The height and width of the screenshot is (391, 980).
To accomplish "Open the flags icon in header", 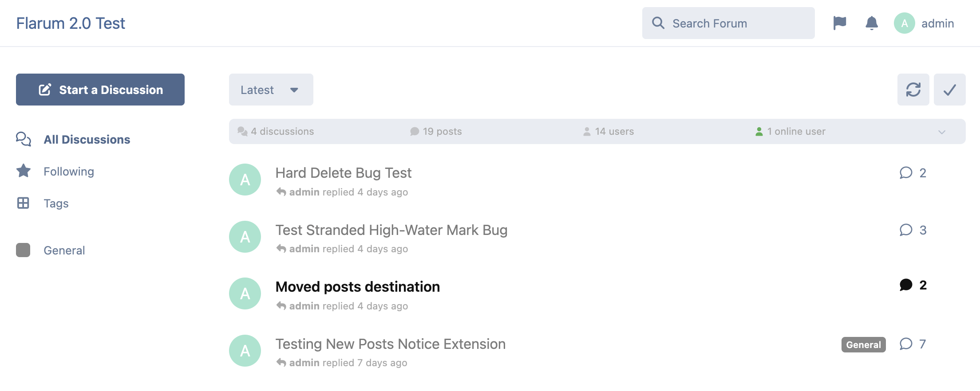I will coord(839,23).
